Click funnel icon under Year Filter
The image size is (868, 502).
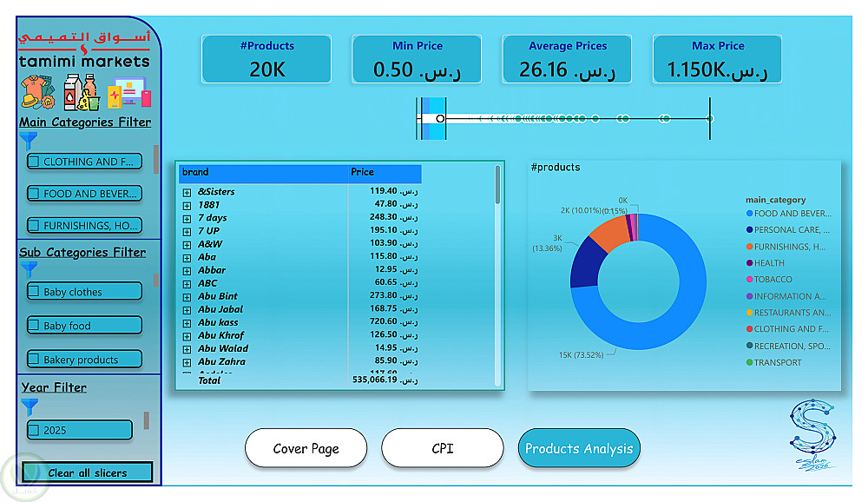(30, 406)
